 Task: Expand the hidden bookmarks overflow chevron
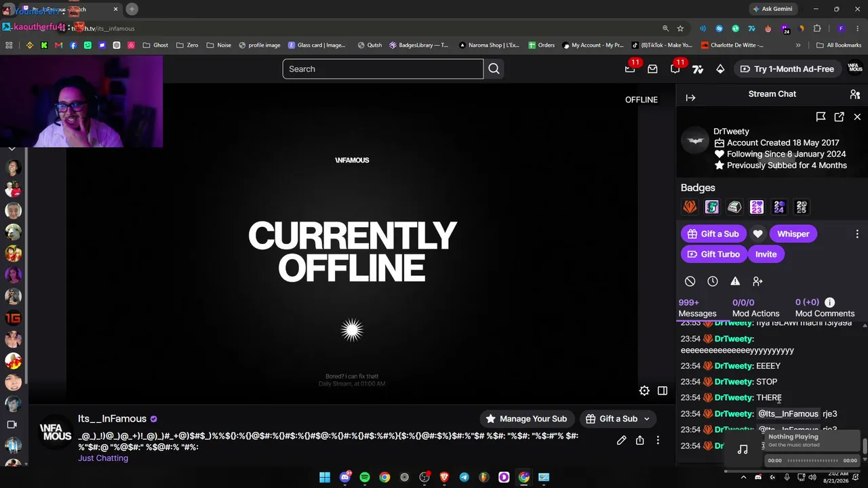[x=798, y=45]
